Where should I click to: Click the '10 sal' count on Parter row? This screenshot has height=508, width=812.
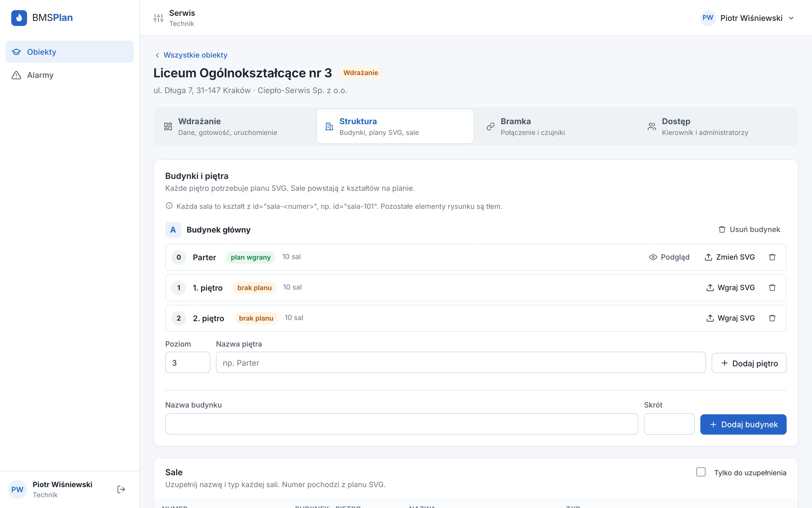(291, 257)
